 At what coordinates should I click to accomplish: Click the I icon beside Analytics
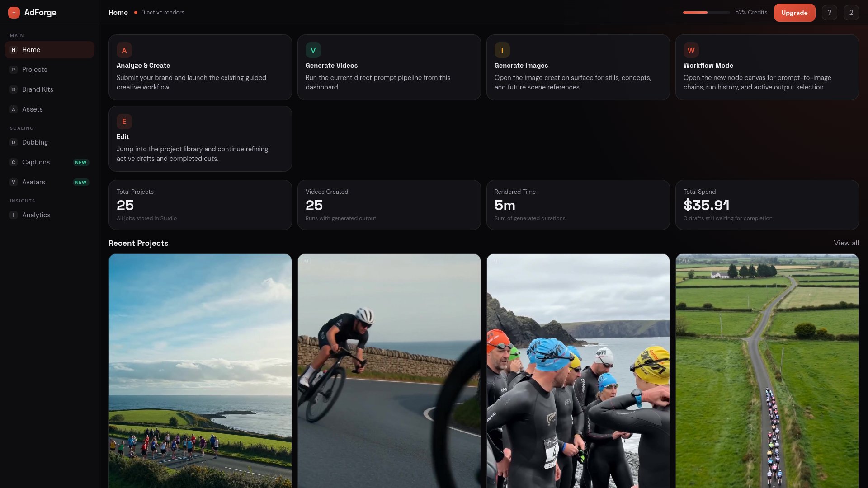(14, 215)
